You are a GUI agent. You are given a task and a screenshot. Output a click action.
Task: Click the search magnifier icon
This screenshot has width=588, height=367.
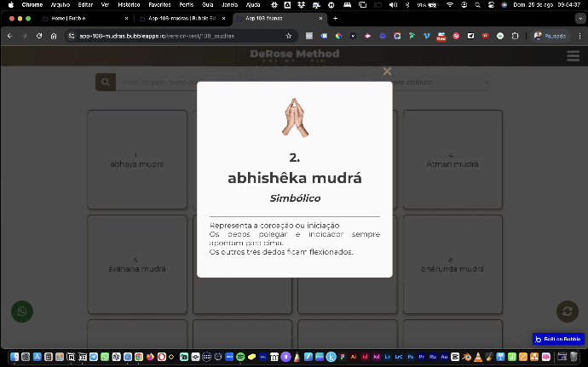click(x=106, y=82)
